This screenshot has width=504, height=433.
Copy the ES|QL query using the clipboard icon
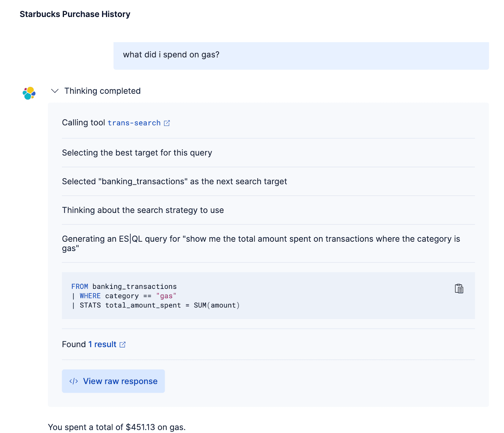point(459,289)
